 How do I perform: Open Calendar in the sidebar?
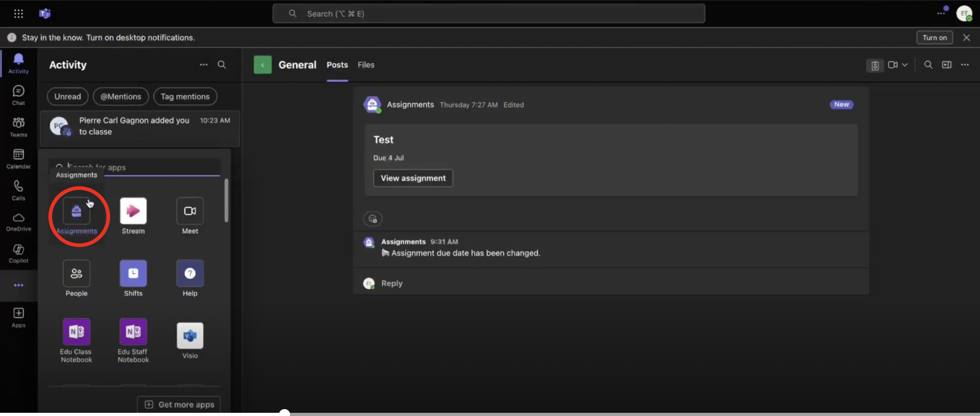tap(18, 159)
